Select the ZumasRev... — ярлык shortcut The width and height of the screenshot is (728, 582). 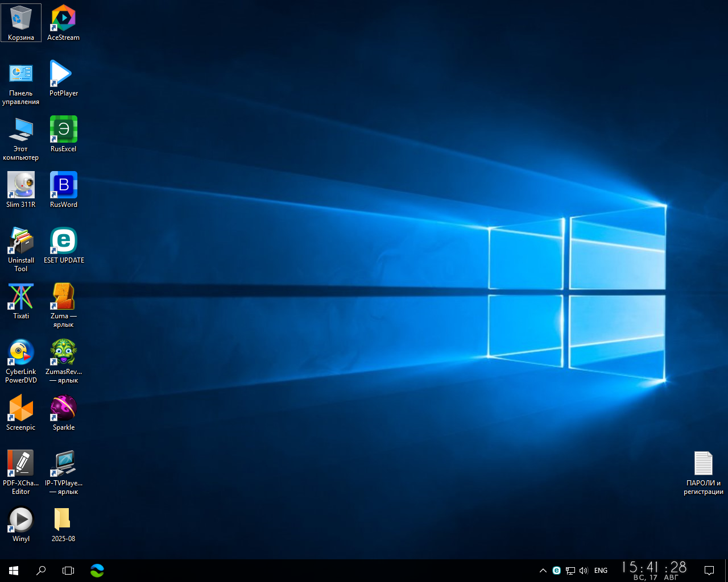coord(64,361)
